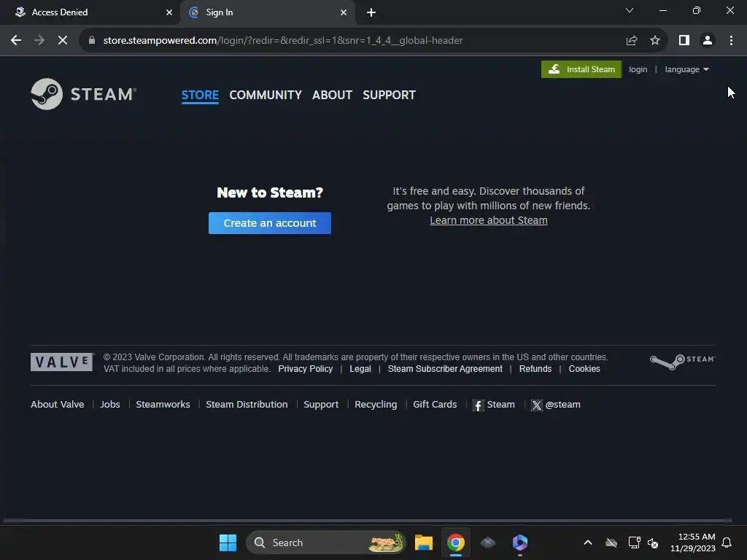Open a new tab with the plus icon
The width and height of the screenshot is (747, 560).
click(x=371, y=12)
